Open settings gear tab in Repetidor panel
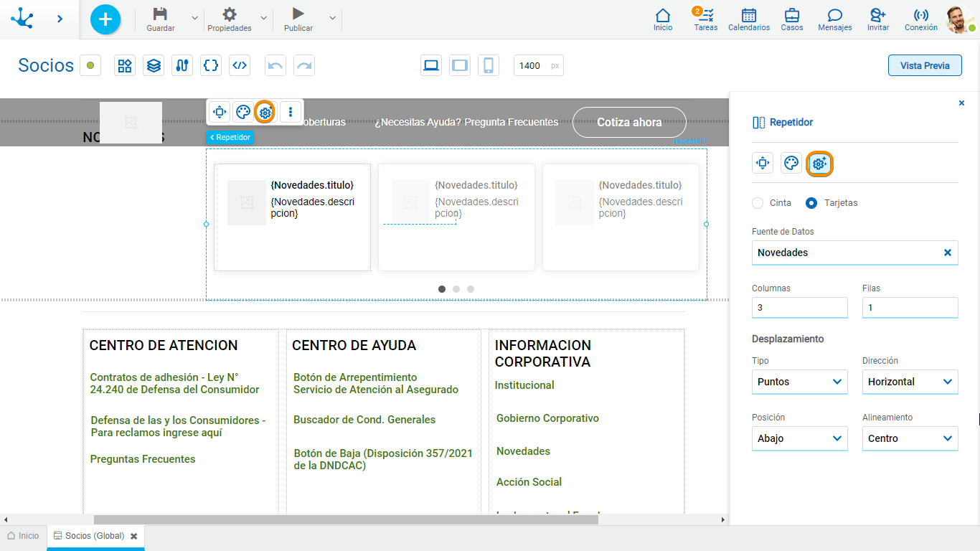 point(820,164)
